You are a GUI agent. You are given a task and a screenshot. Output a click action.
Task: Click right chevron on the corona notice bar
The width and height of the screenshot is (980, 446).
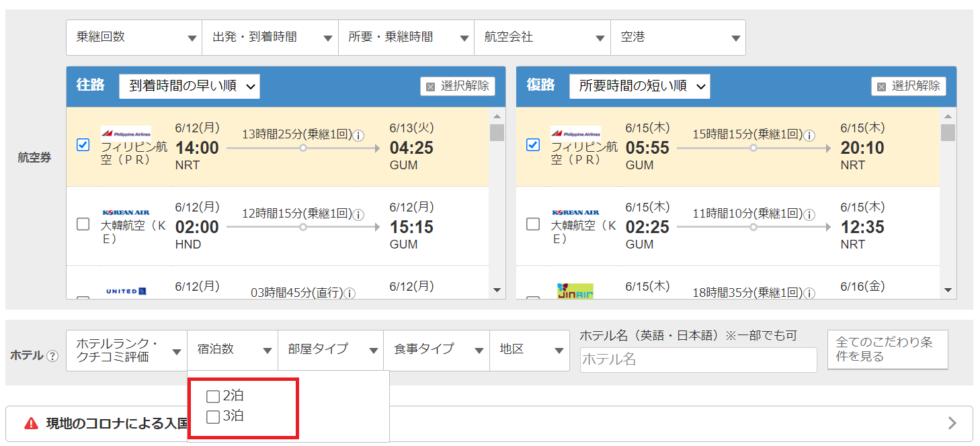click(952, 423)
